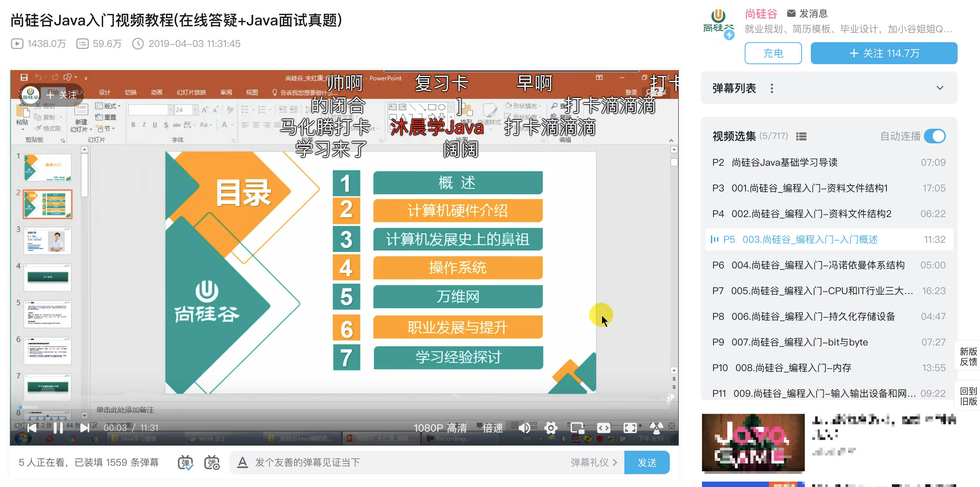980x487 pixels.
Task: Open player settings gear
Action: point(551,428)
